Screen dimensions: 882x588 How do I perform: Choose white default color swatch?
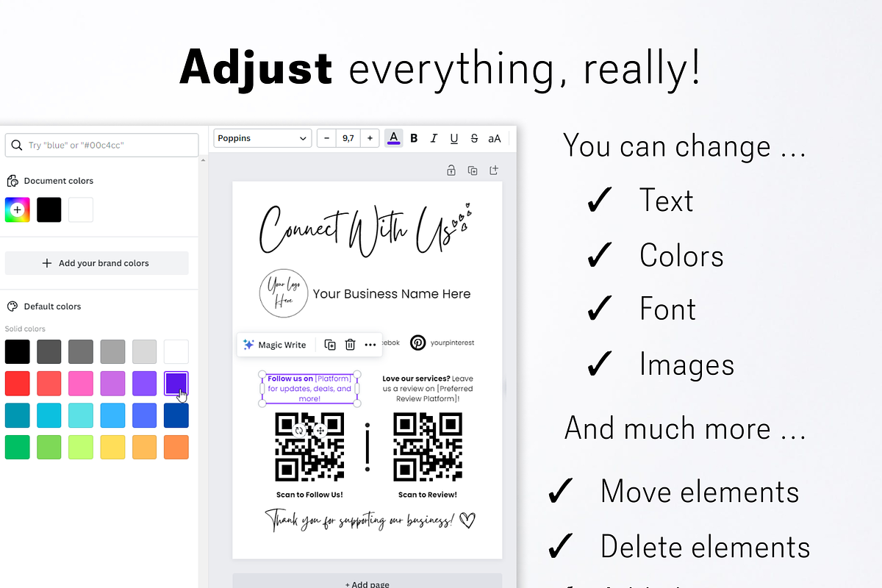pyautogui.click(x=176, y=351)
